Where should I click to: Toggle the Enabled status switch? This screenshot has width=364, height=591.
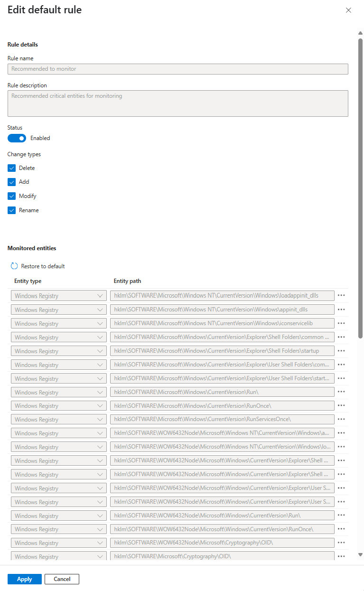tap(17, 138)
